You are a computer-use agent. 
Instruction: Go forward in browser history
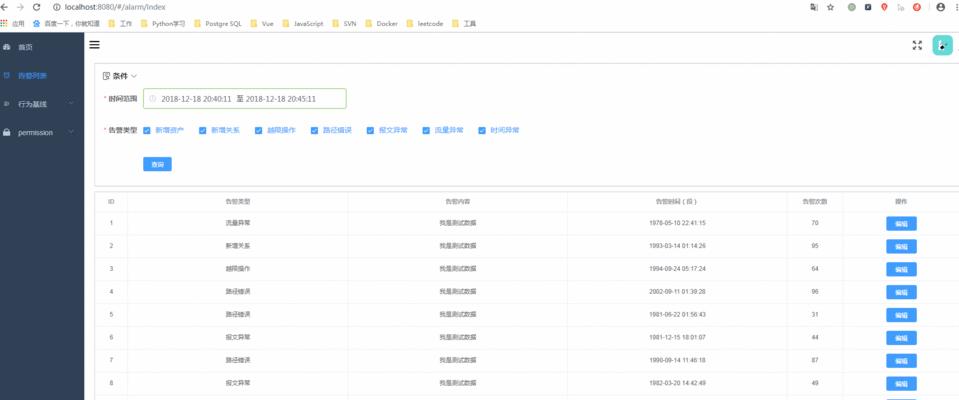[x=21, y=7]
